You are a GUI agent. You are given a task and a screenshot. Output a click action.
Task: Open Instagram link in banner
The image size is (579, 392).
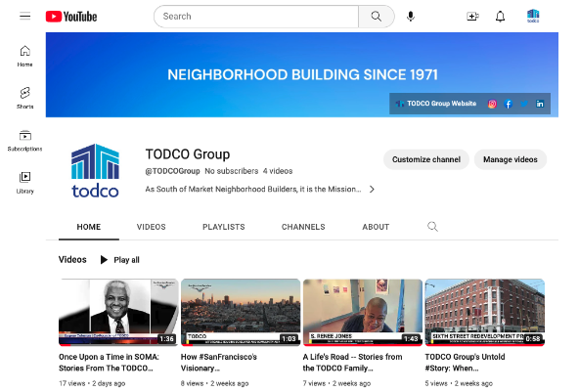click(x=492, y=104)
